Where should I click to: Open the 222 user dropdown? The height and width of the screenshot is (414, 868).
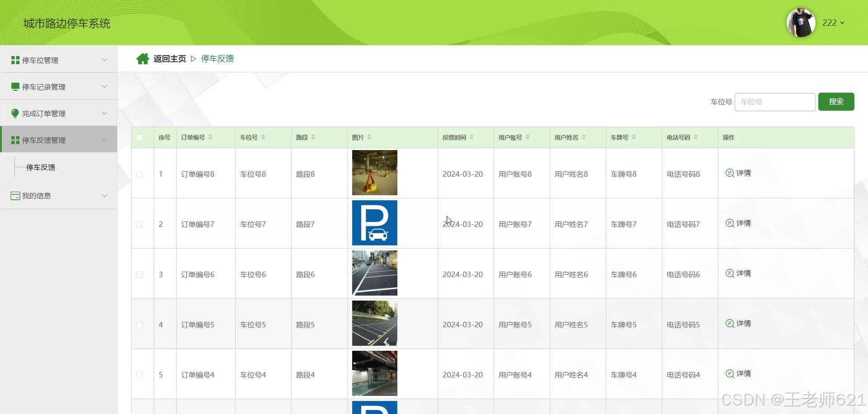pos(833,23)
